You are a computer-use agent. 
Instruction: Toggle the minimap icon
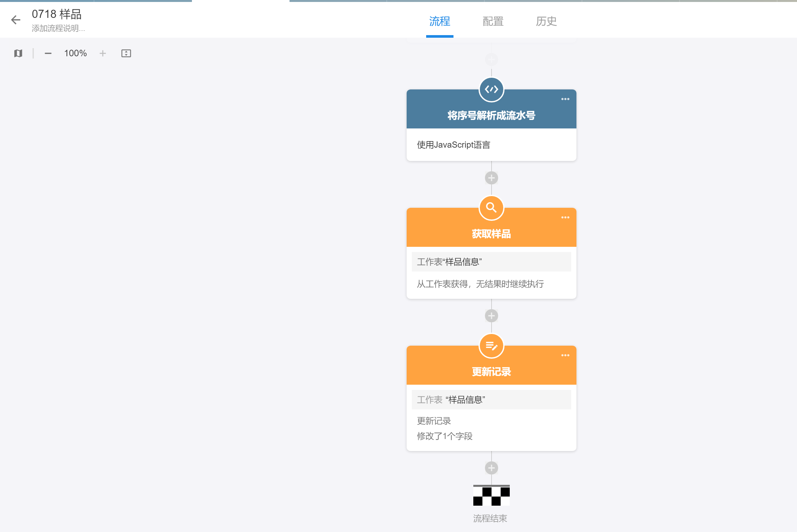point(18,53)
